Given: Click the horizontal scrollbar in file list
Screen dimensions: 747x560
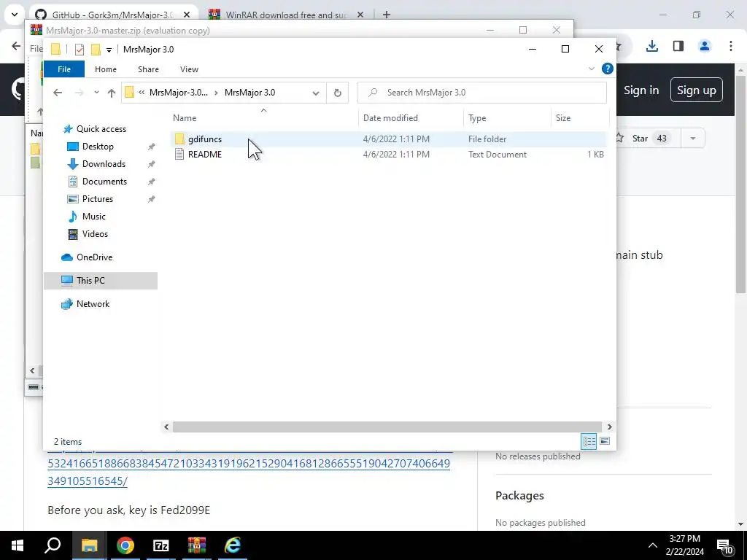Looking at the screenshot, I should 387,427.
